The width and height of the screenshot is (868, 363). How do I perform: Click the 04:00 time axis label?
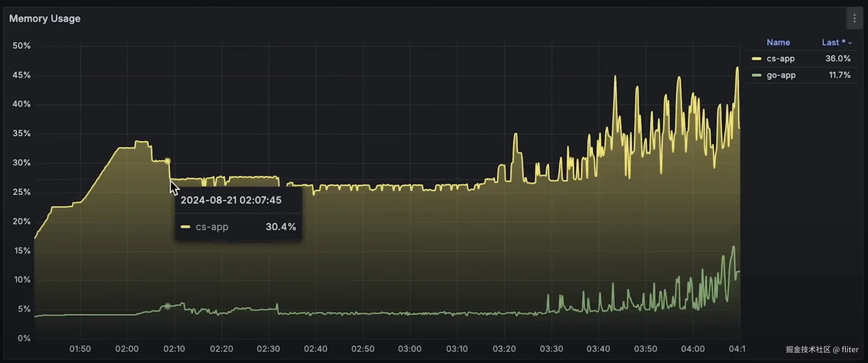tap(693, 349)
